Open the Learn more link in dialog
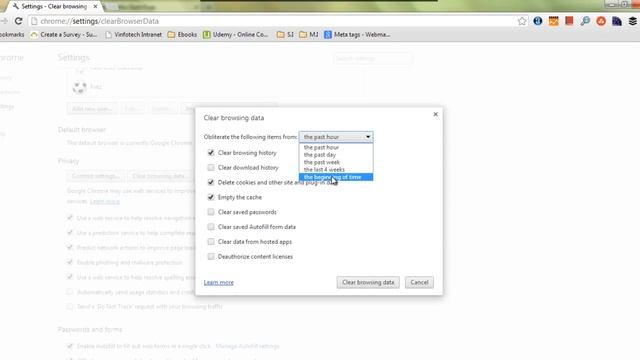640x360 pixels. [219, 282]
